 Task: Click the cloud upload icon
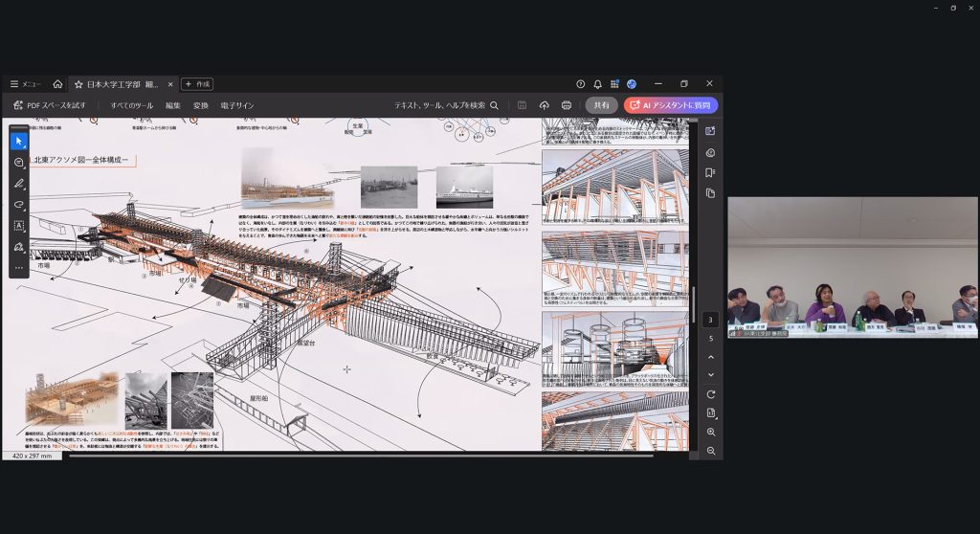[545, 105]
